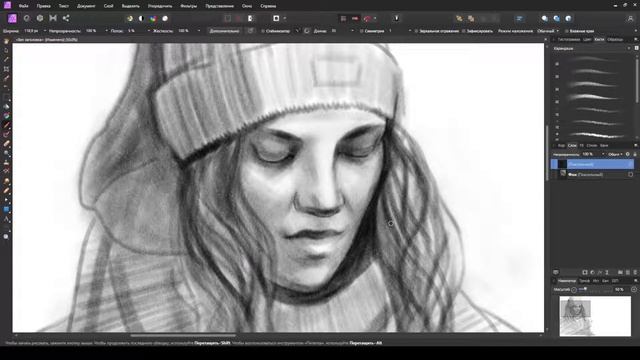Click the Navigator zoom slider
640x360 pixels.
595,289
